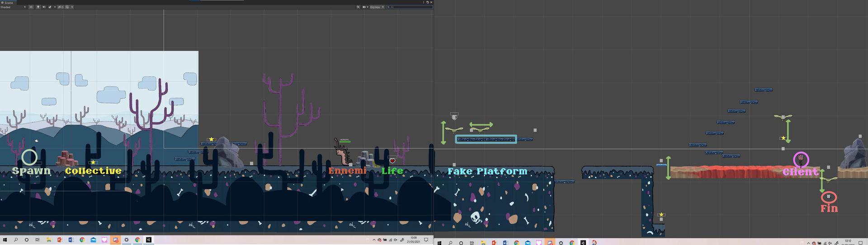The height and width of the screenshot is (245, 868).
Task: Open clock showing 10:09 21/05/2021
Action: click(x=414, y=240)
